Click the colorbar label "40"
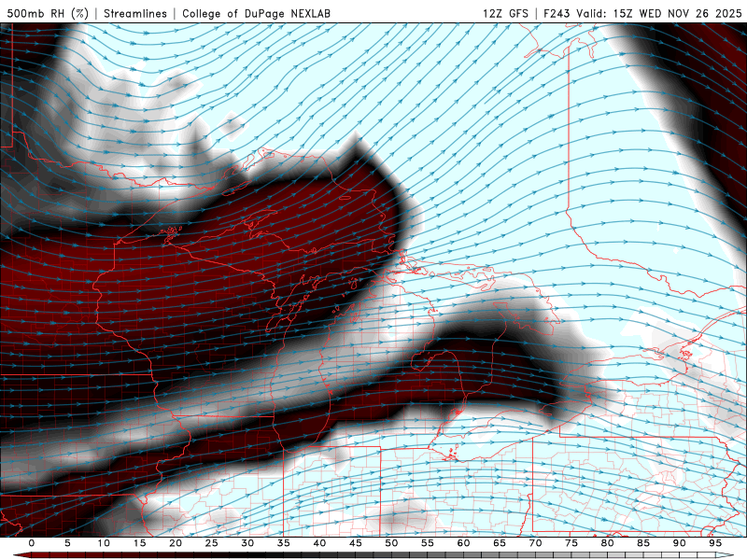Screen dimensions: 747x560 click(x=319, y=543)
